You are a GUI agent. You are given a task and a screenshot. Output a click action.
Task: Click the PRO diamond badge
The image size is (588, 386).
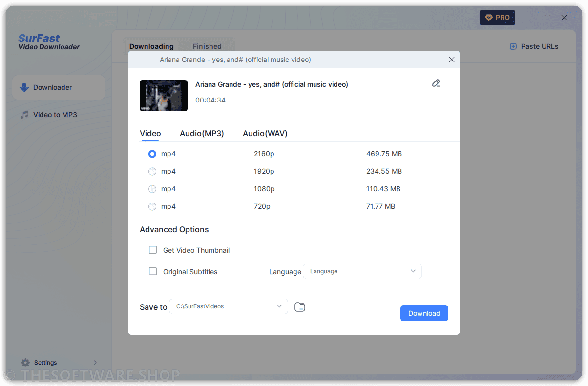497,18
